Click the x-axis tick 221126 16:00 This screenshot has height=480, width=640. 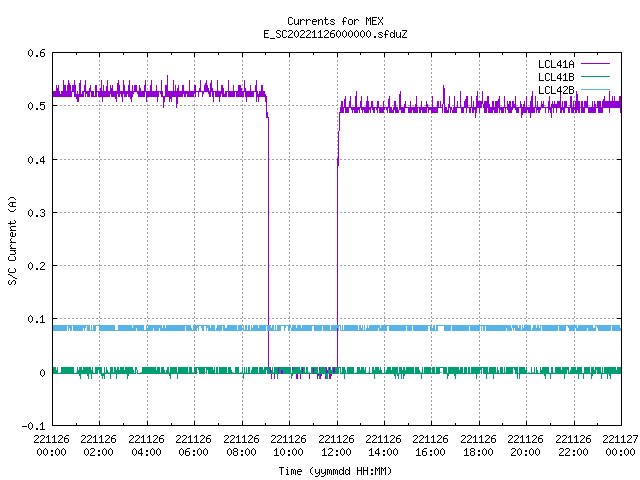coord(430,446)
